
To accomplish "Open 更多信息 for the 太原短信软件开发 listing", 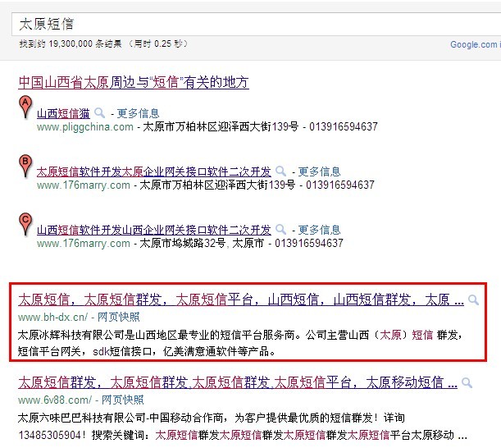I will (319, 172).
